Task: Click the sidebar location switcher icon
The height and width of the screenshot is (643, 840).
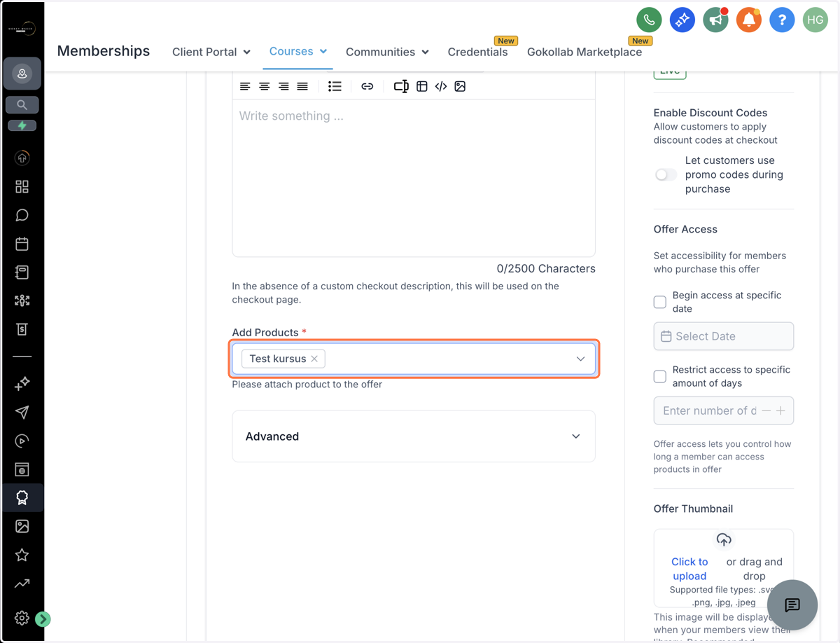Action: [22, 74]
